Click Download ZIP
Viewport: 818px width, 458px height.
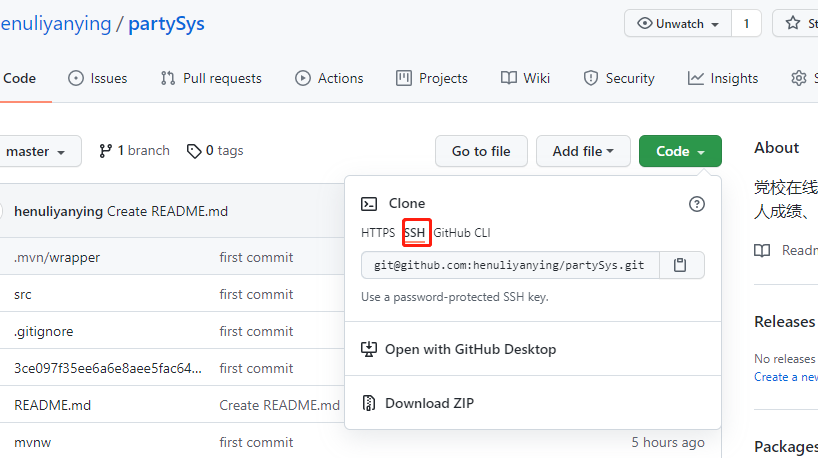pos(429,403)
